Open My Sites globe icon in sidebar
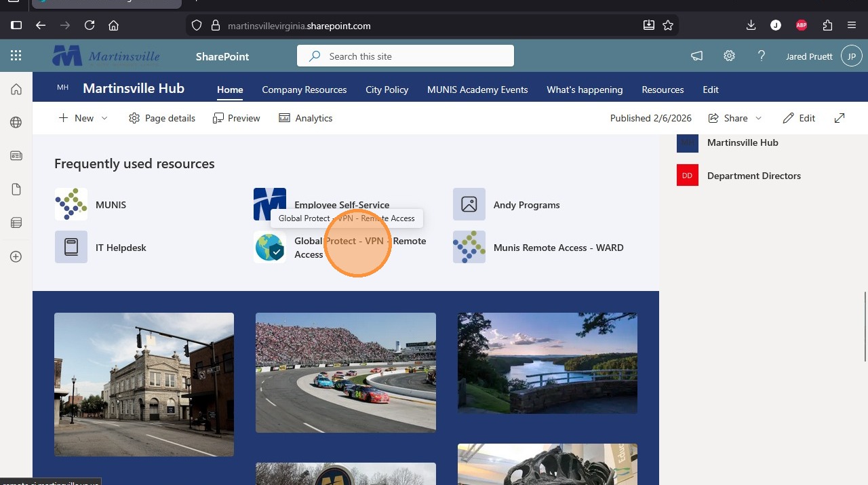 pyautogui.click(x=16, y=123)
